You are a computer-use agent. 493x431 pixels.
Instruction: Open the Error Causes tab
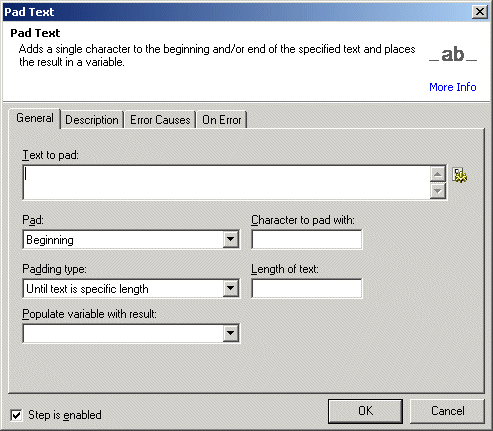pos(160,120)
